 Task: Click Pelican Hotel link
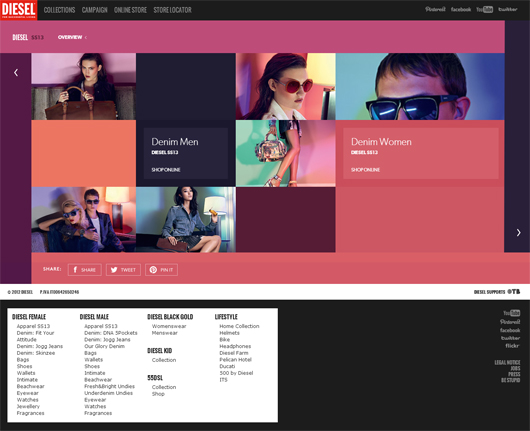coord(236,360)
